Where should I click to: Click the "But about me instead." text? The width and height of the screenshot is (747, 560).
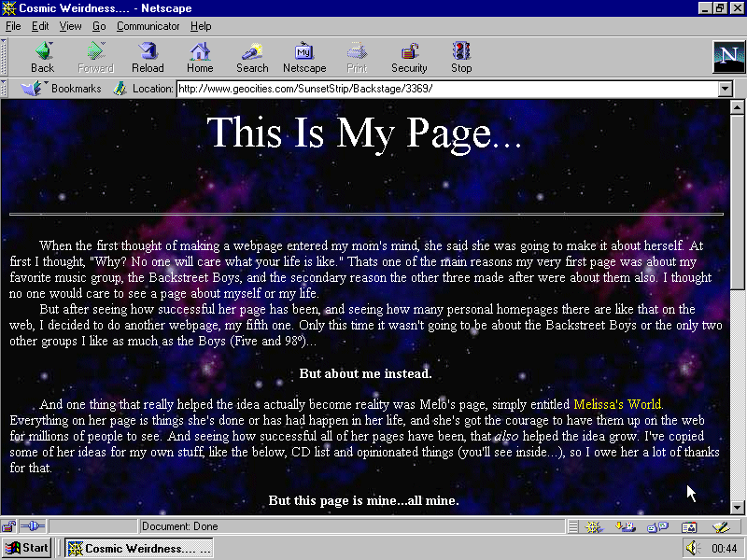tap(365, 373)
